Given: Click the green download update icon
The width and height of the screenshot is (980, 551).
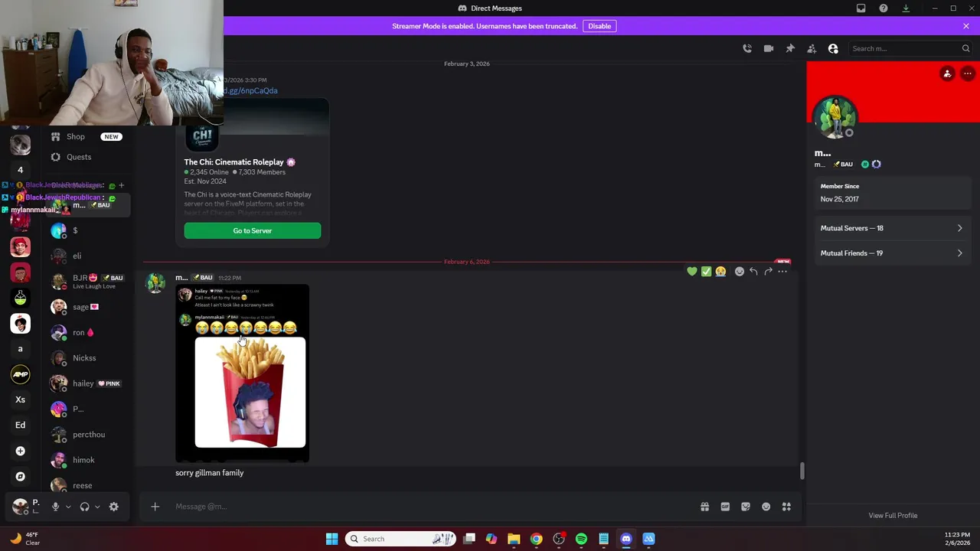Looking at the screenshot, I should pos(906,8).
